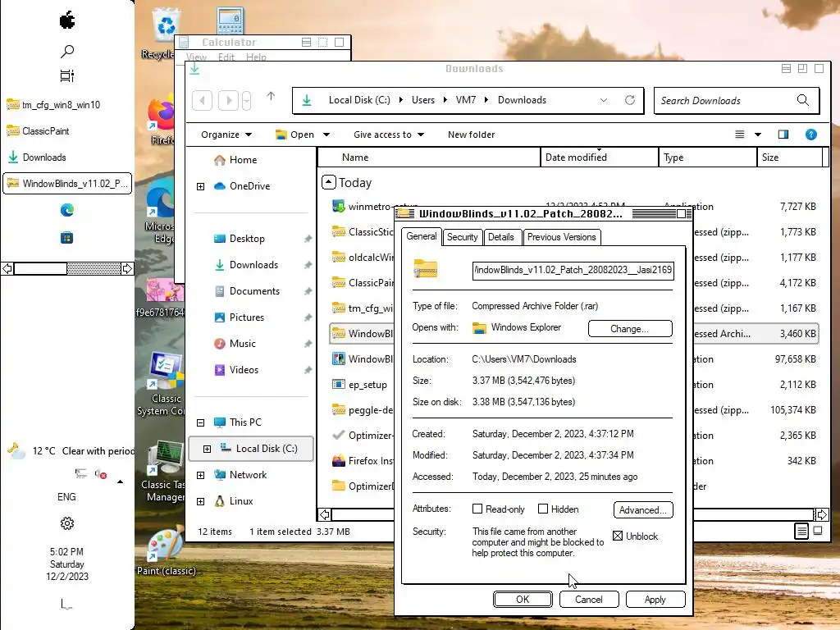Open the Microsoft Store taskbar icon

click(67, 237)
